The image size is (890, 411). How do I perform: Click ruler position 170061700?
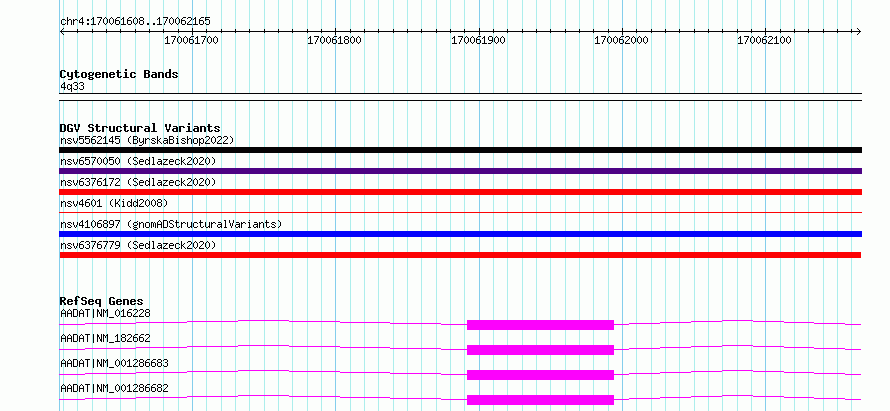191,41
